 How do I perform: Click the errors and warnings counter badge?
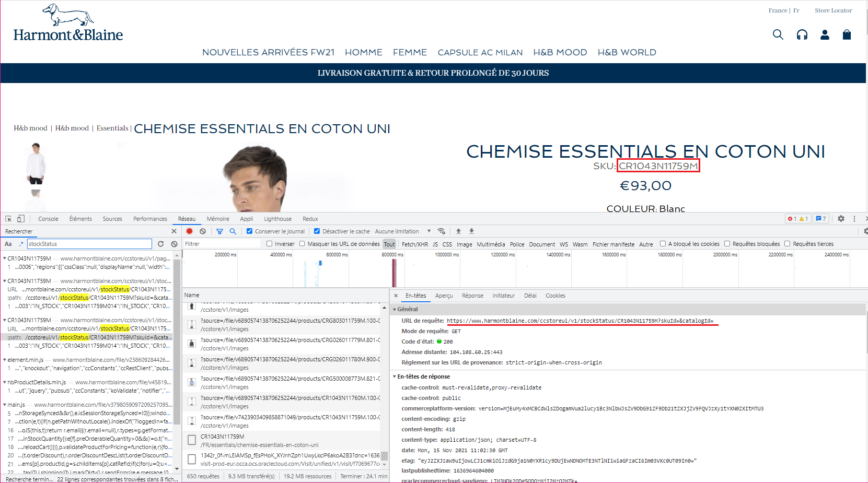(798, 219)
